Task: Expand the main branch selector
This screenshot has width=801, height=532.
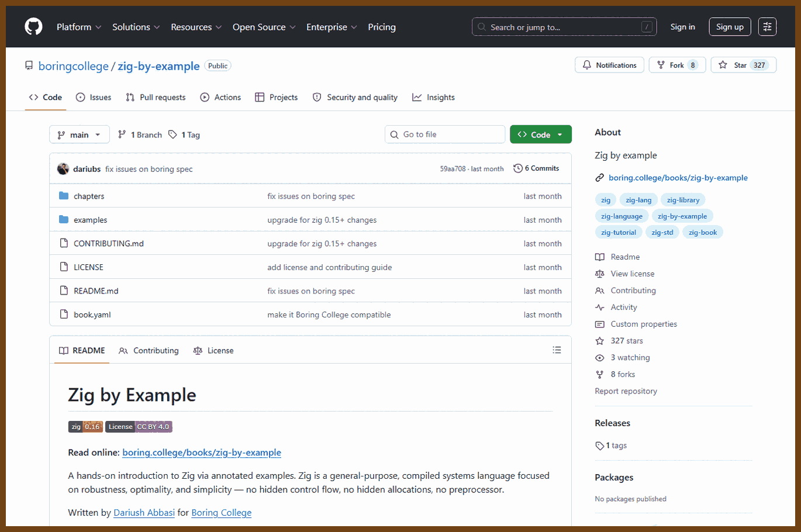Action: (80, 134)
